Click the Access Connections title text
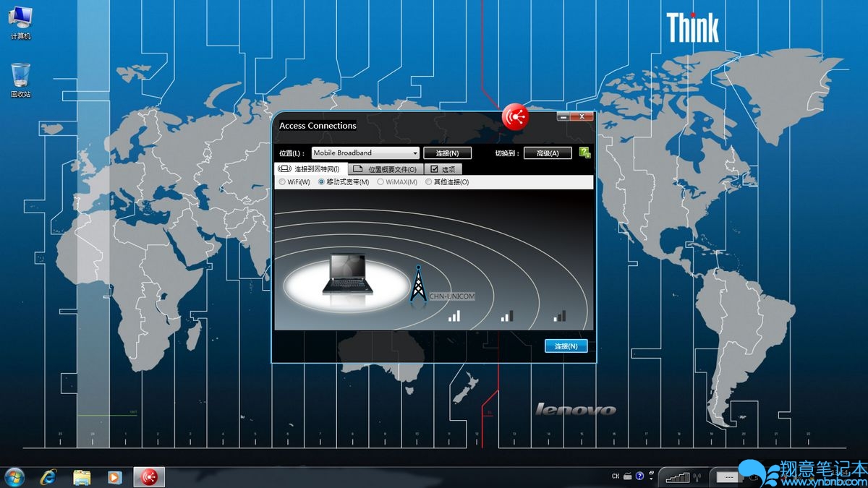This screenshot has width=868, height=488. click(318, 126)
